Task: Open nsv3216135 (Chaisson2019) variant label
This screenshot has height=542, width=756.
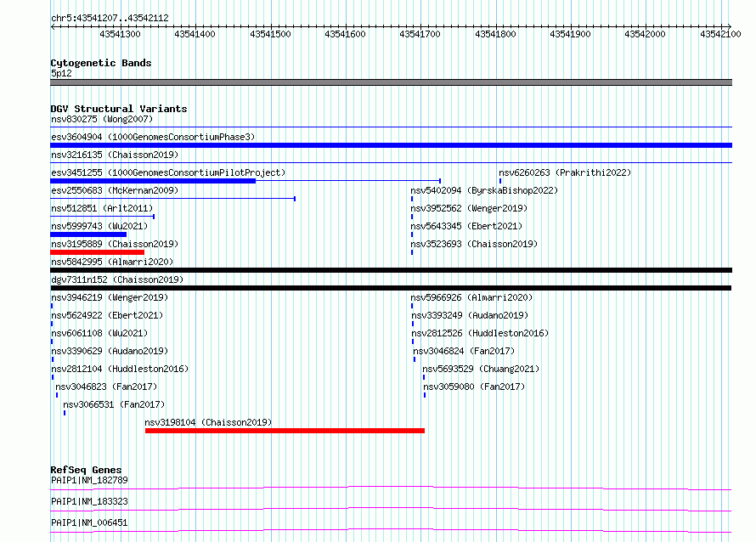Action: tap(115, 155)
